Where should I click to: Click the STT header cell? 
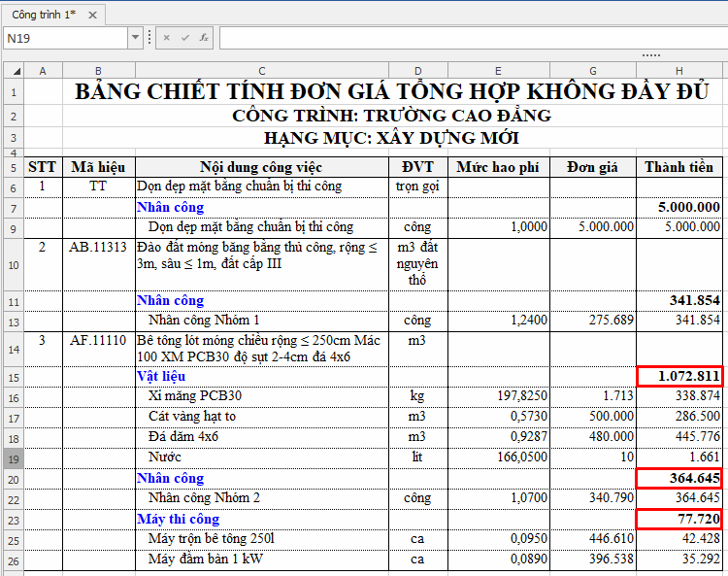(x=43, y=167)
